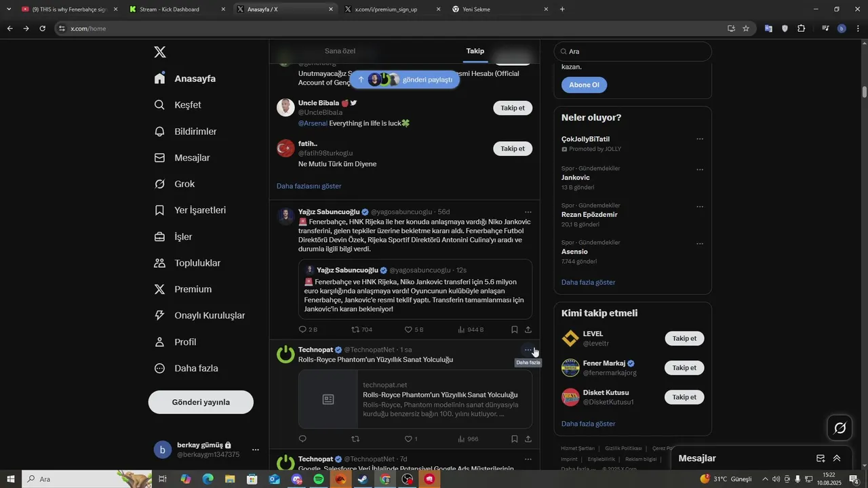
Task: Click Daha fazlasını göster in the feed
Action: click(x=309, y=186)
